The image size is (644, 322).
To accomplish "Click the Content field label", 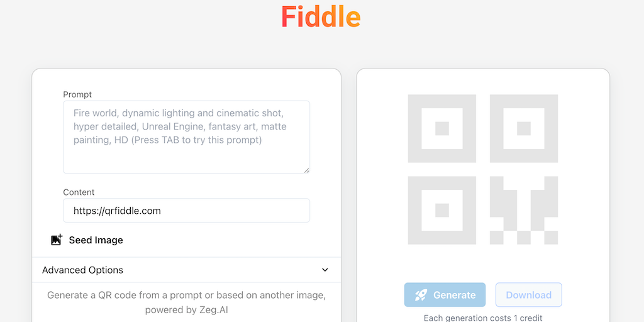I will 79,192.
